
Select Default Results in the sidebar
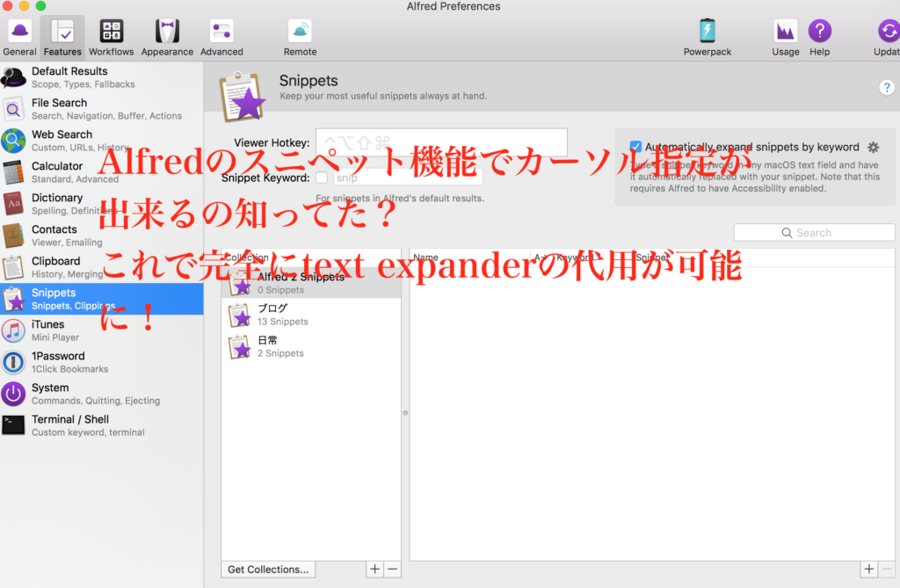[102, 77]
